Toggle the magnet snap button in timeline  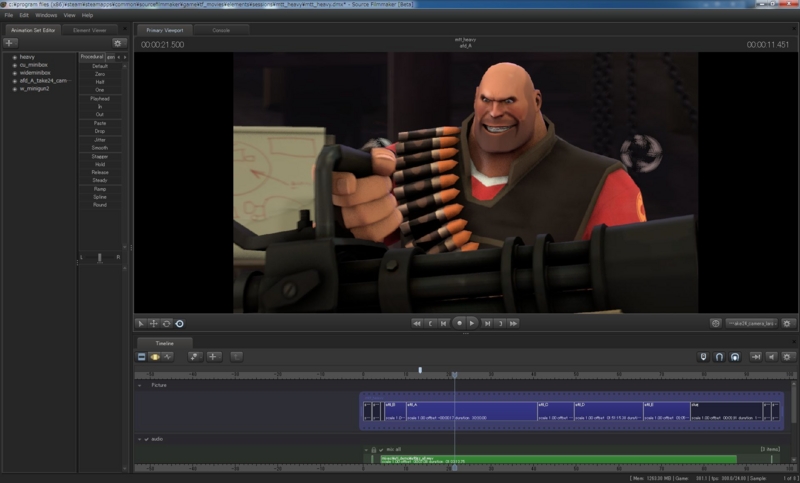click(x=719, y=357)
